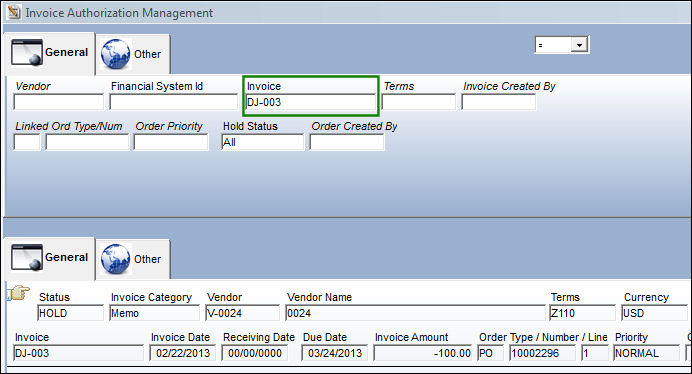Viewport: 692px width, 374px height.
Task: Click the Order Priority search field
Action: [171, 142]
